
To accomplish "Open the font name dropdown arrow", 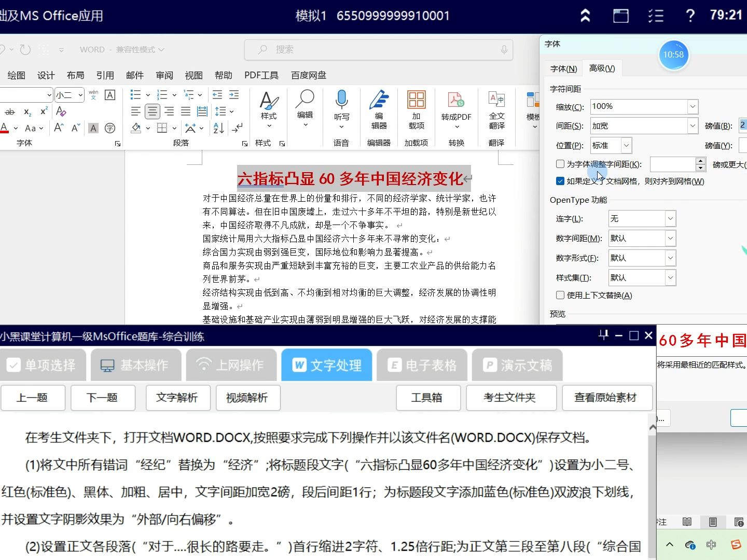I will (x=49, y=95).
